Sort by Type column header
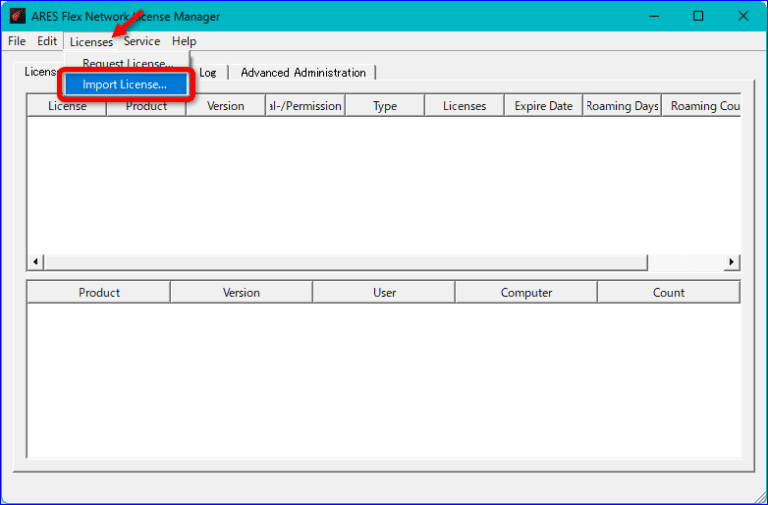 point(385,106)
